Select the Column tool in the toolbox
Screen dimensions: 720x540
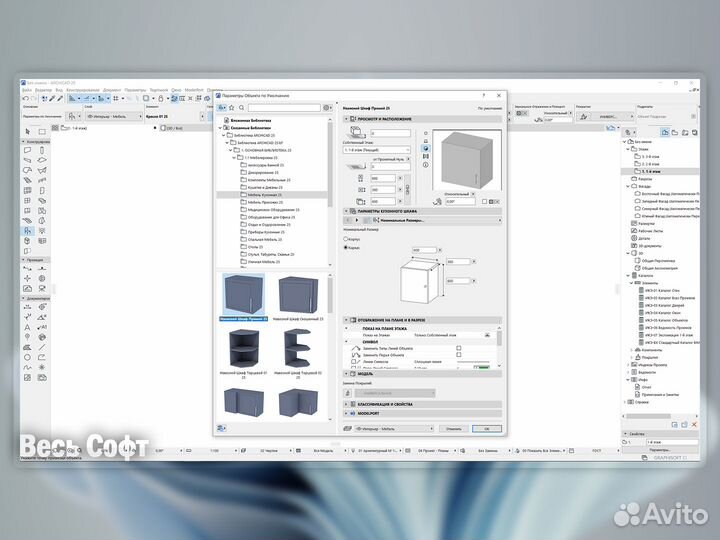(x=42, y=150)
